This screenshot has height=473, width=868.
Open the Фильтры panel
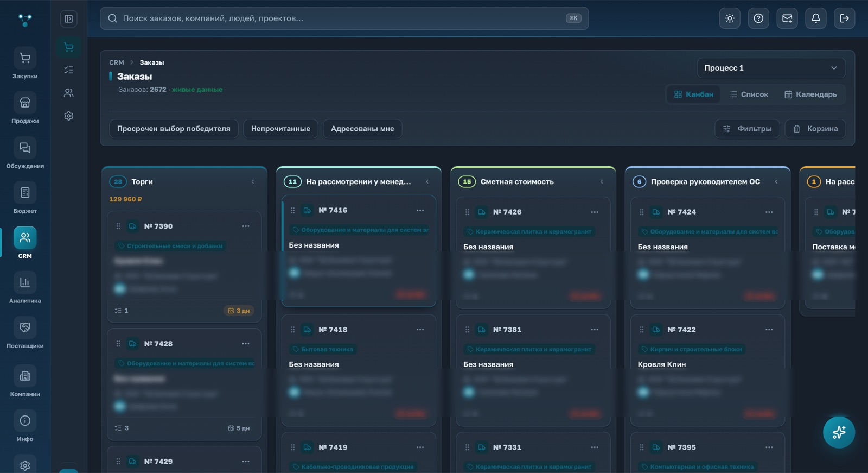click(x=747, y=129)
